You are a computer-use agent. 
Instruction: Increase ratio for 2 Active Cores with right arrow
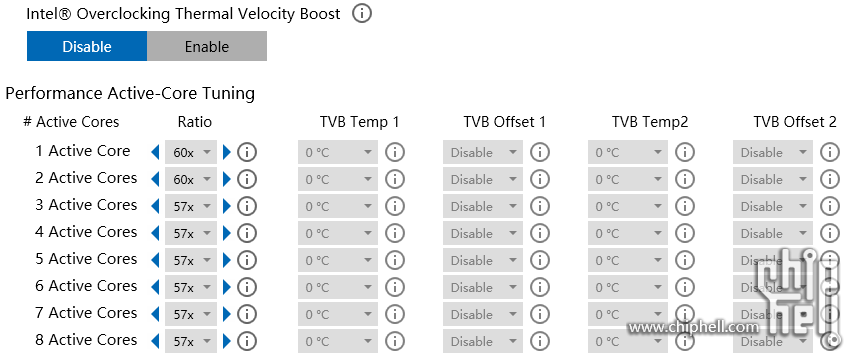click(x=227, y=179)
